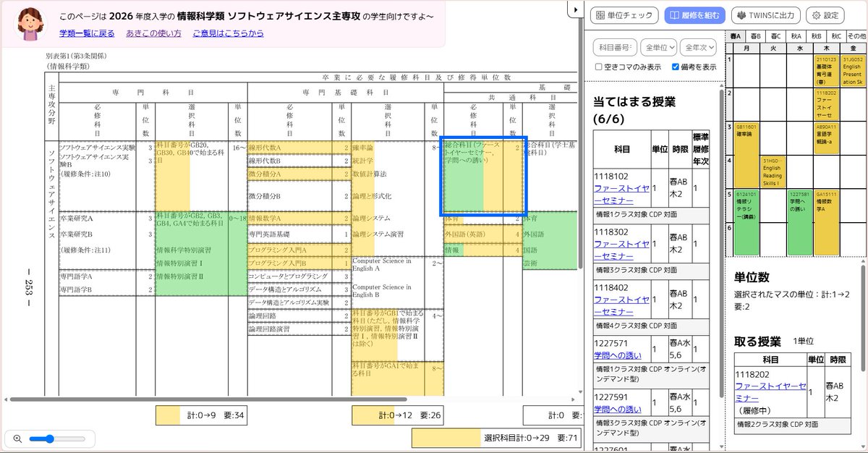Select GB11601 確率論 card in the timetable
Image resolution: width=868 pixels, height=453 pixels.
click(746, 156)
